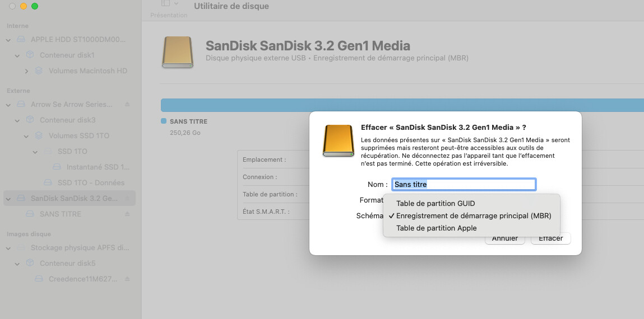Click the SSD 1TO volume icon
644x319 pixels.
pos(48,151)
